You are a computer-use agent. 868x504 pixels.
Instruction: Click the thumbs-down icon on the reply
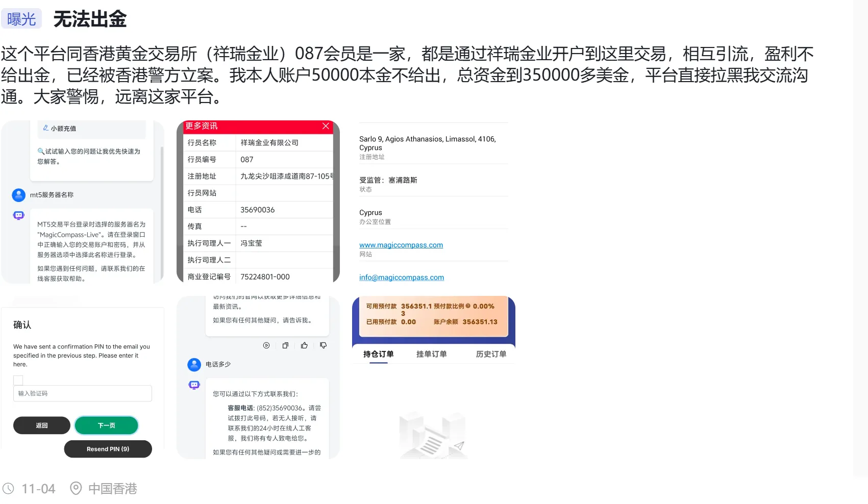(324, 345)
